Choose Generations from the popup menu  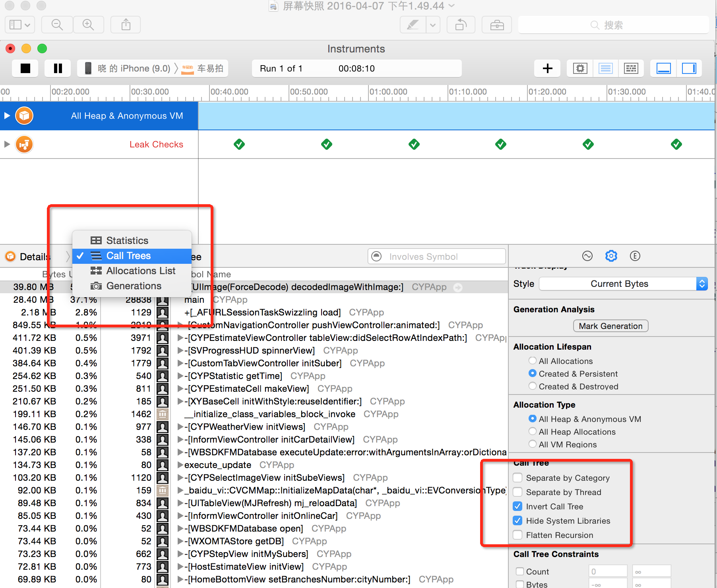click(x=132, y=286)
